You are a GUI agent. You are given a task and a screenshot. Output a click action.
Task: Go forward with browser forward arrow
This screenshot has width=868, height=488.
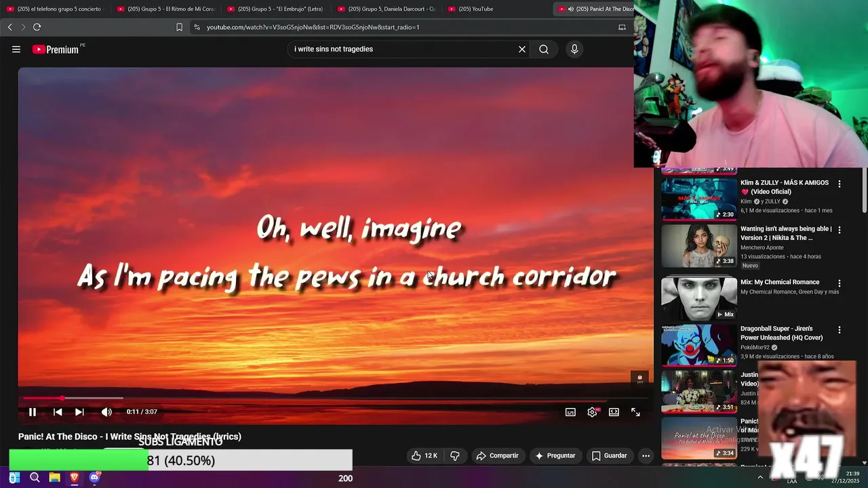pyautogui.click(x=22, y=27)
